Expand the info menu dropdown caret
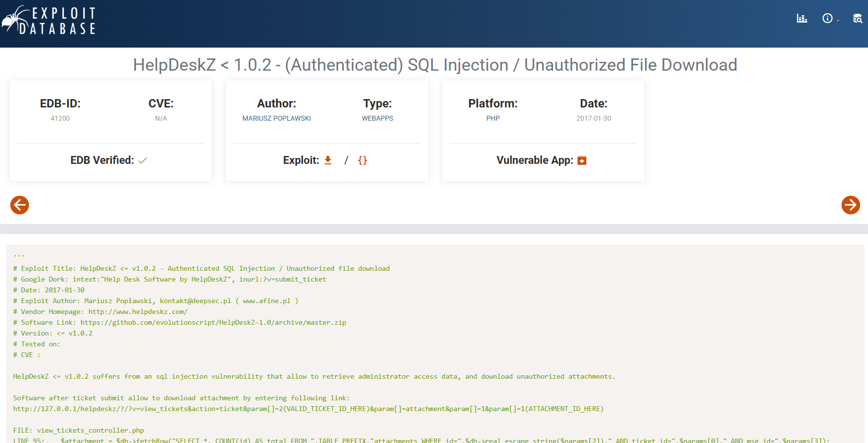This screenshot has width=868, height=443. tap(838, 20)
